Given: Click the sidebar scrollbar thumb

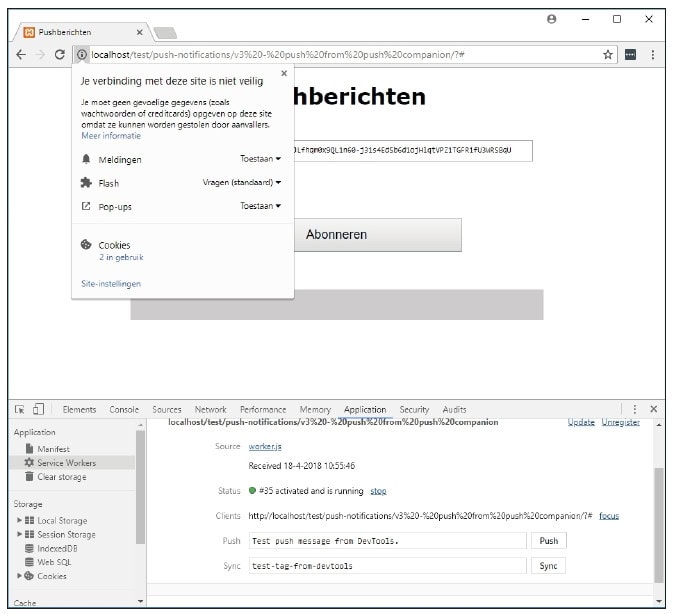Looking at the screenshot, I should [140, 487].
